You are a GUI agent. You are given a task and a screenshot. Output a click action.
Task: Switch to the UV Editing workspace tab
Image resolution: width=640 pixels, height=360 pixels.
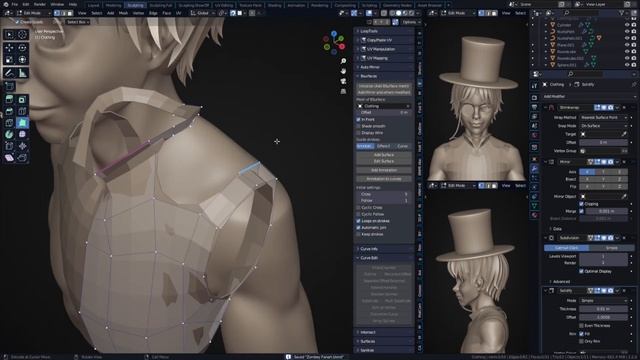click(x=224, y=5)
